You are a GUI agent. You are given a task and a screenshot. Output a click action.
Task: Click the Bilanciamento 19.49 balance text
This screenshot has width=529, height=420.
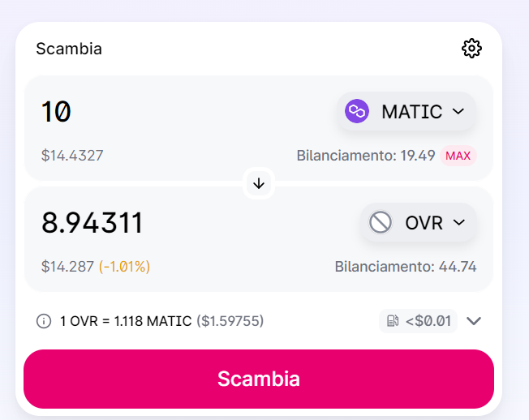click(x=365, y=155)
